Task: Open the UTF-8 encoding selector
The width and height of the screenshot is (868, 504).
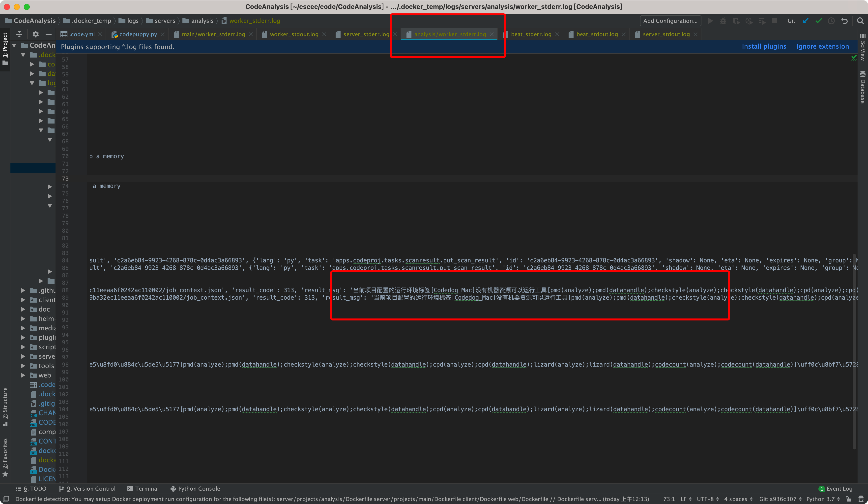Action: point(707,499)
